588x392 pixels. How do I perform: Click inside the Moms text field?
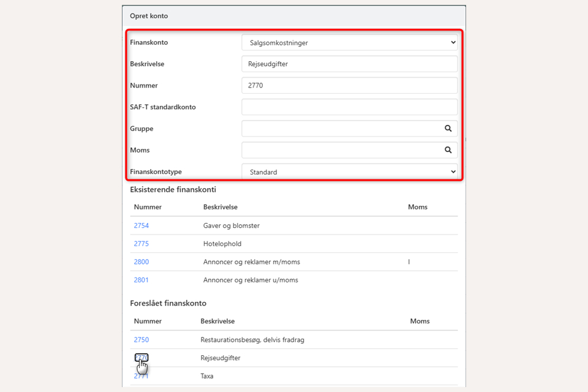coord(340,150)
